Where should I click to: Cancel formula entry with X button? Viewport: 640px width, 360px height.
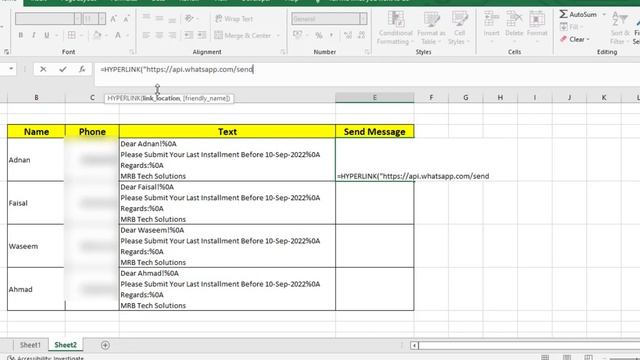point(43,69)
